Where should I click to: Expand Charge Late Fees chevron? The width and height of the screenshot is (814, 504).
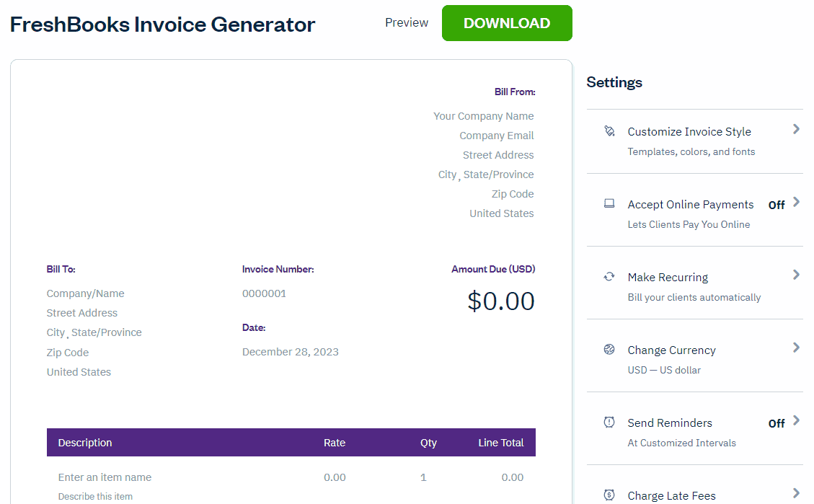point(797,493)
